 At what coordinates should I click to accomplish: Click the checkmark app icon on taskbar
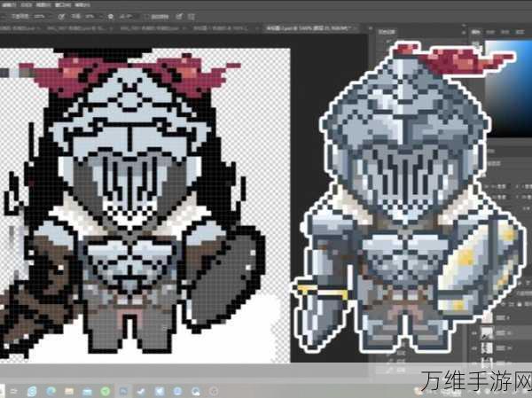pyautogui.click(x=142, y=391)
